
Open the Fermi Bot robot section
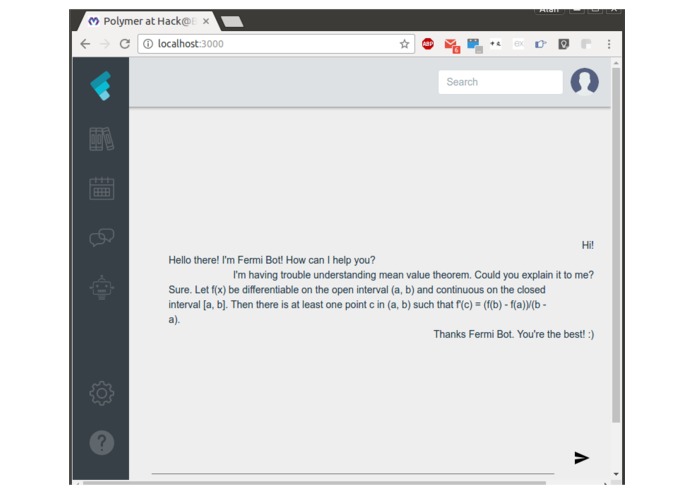tap(102, 287)
